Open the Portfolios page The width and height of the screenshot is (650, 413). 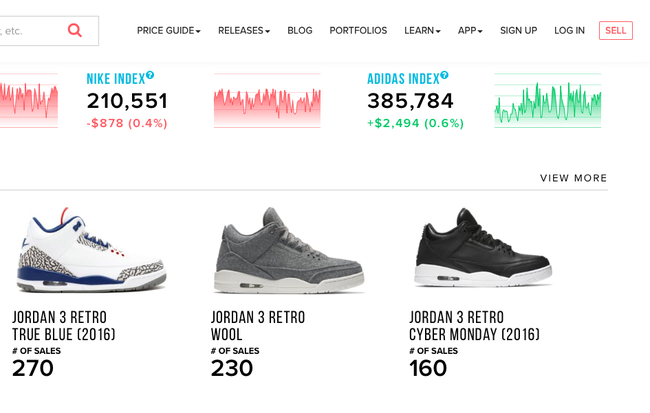pos(358,31)
